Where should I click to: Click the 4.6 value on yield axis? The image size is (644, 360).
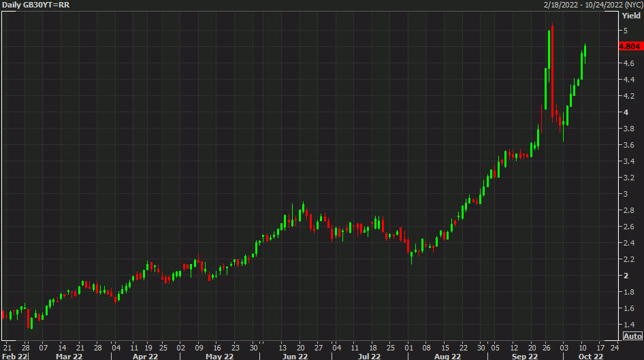click(x=628, y=63)
